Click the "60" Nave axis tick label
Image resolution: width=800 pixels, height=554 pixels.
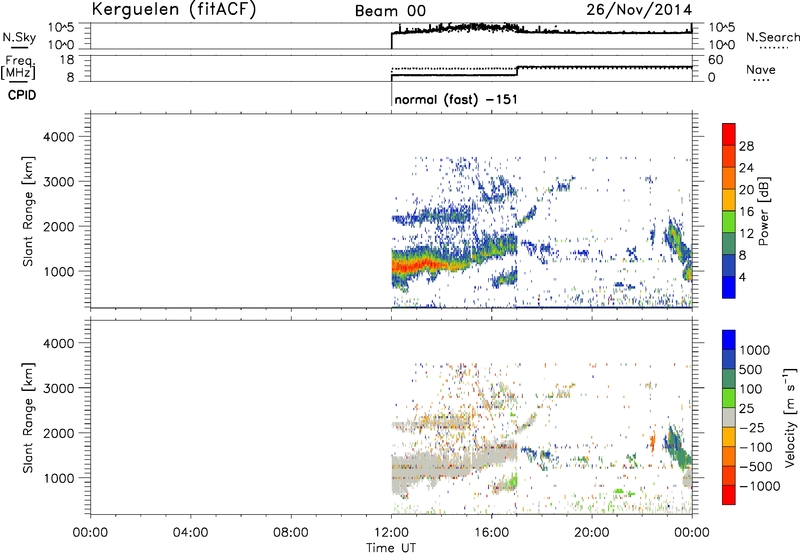[715, 60]
